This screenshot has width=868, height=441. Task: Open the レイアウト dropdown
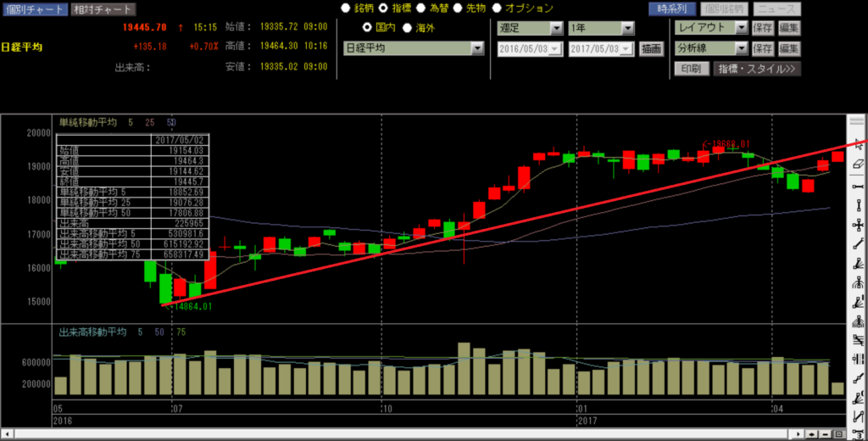click(741, 28)
